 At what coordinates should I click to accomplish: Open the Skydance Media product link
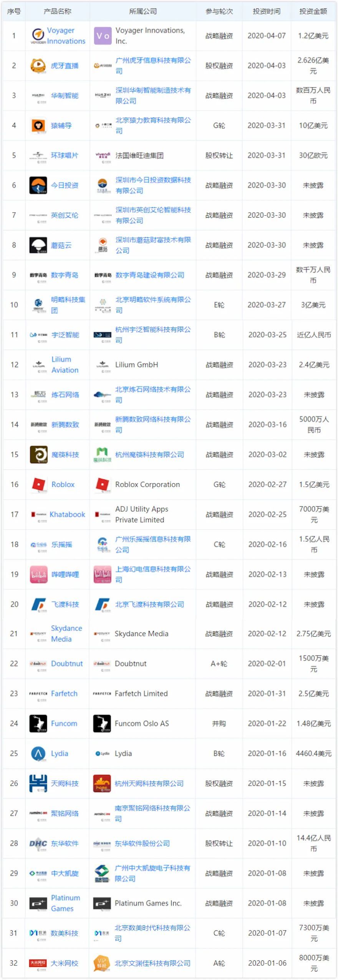coord(66,634)
